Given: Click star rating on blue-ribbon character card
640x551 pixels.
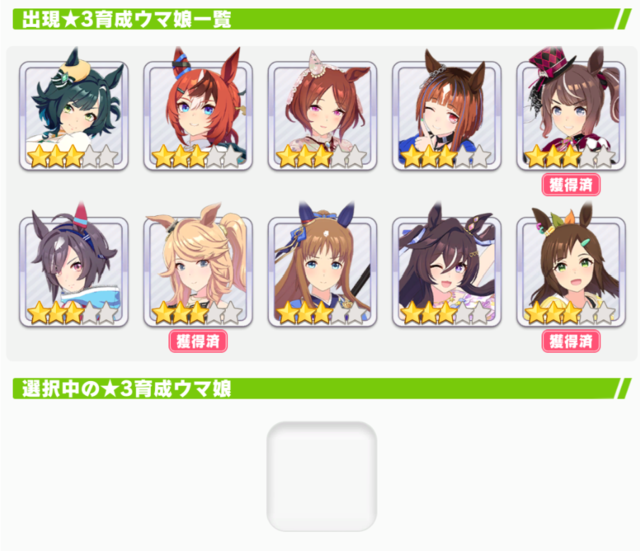Looking at the screenshot, I should tap(321, 313).
